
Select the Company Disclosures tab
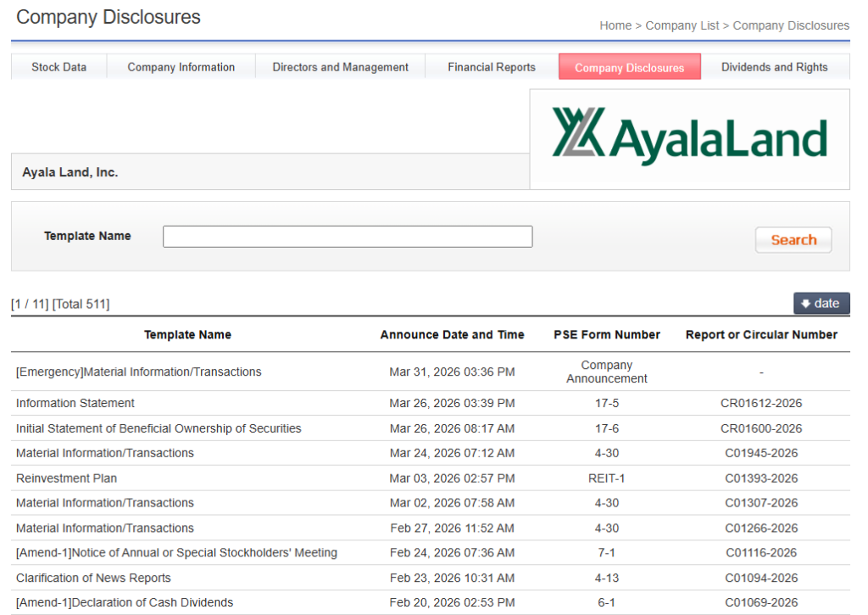(629, 68)
